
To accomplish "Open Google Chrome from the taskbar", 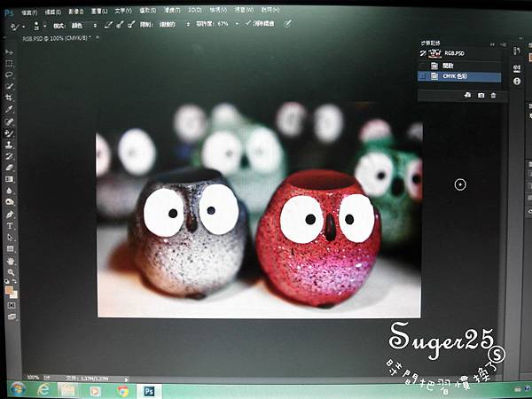I will tap(122, 390).
